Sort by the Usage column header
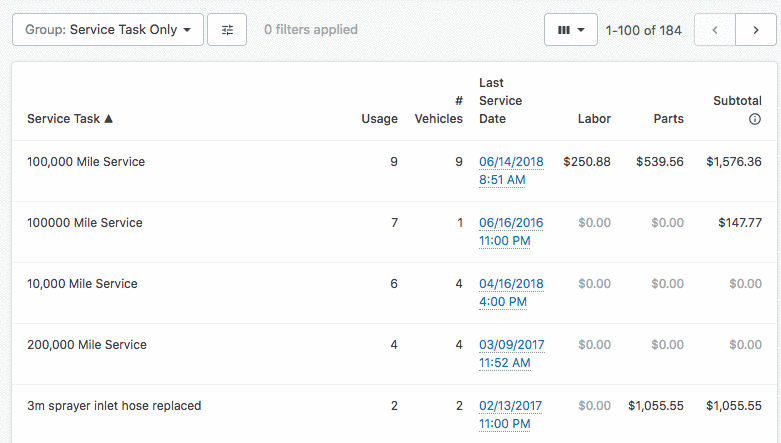781x443 pixels. tap(379, 119)
